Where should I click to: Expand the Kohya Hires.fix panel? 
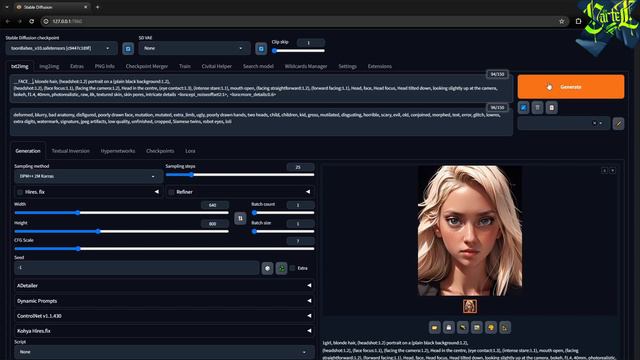pyautogui.click(x=164, y=331)
